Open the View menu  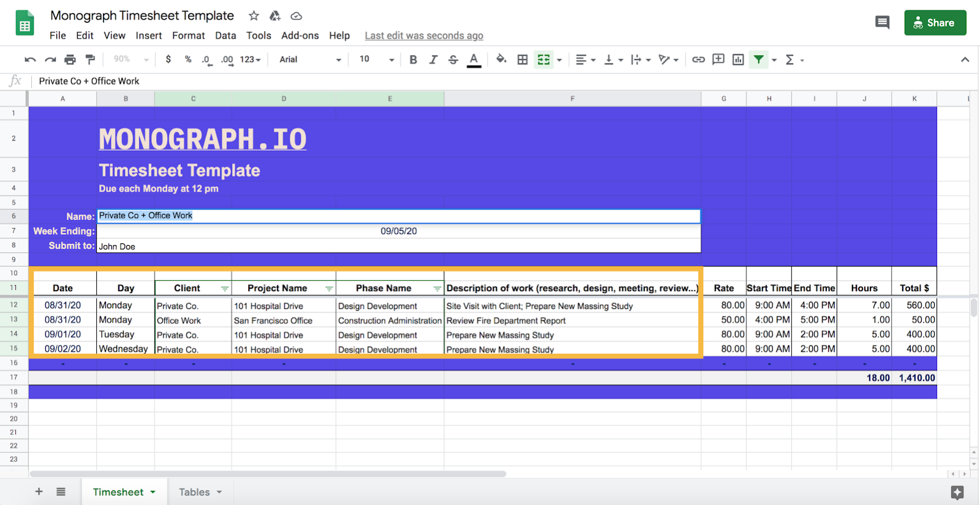(x=115, y=36)
